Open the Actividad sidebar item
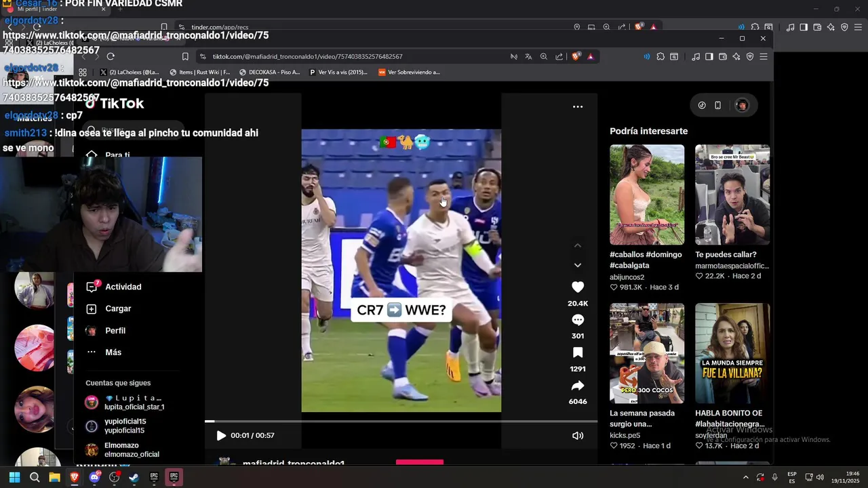 pyautogui.click(x=114, y=287)
